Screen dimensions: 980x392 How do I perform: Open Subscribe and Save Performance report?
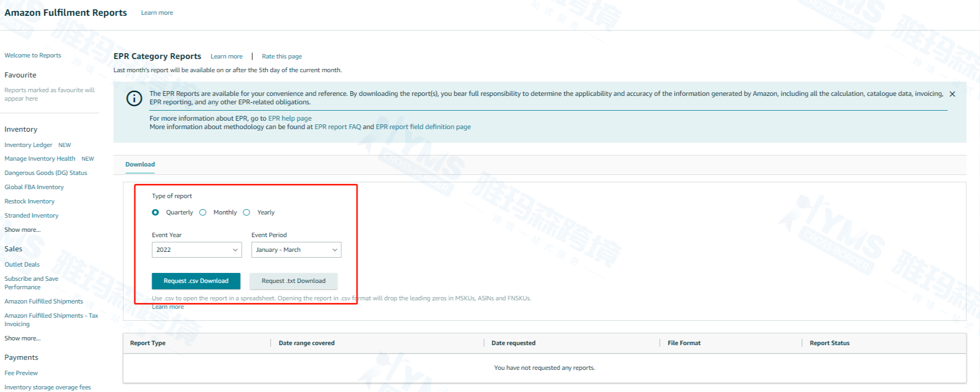click(x=32, y=283)
